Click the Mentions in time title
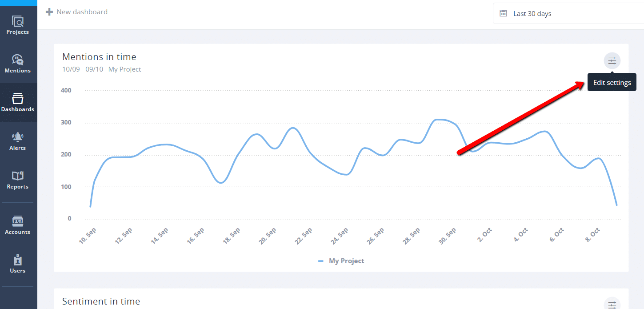The width and height of the screenshot is (644, 309). click(99, 57)
